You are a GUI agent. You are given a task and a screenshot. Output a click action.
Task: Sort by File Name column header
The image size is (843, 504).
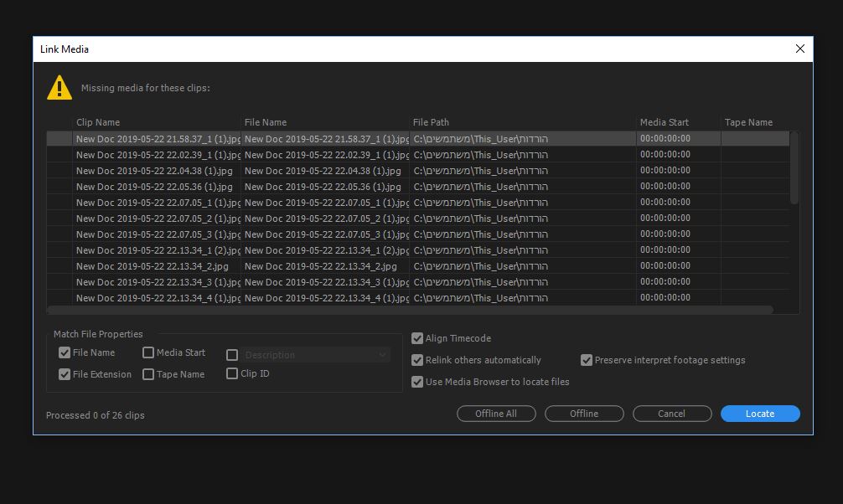point(266,122)
